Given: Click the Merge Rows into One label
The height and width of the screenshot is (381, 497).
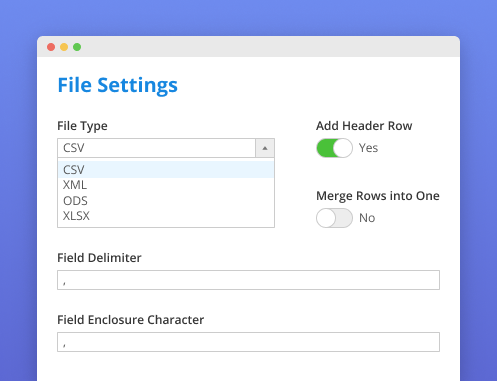Looking at the screenshot, I should click(x=378, y=196).
